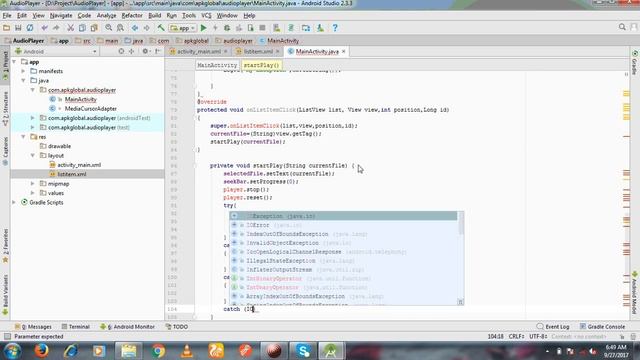Switch to the activity_main.xml editor tab
This screenshot has height=360, width=640.
click(x=199, y=51)
